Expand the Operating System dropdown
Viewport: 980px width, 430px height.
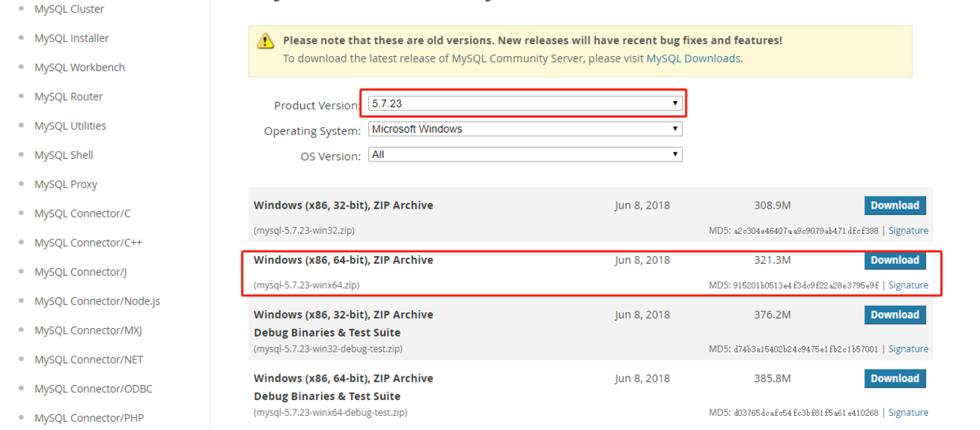click(524, 129)
